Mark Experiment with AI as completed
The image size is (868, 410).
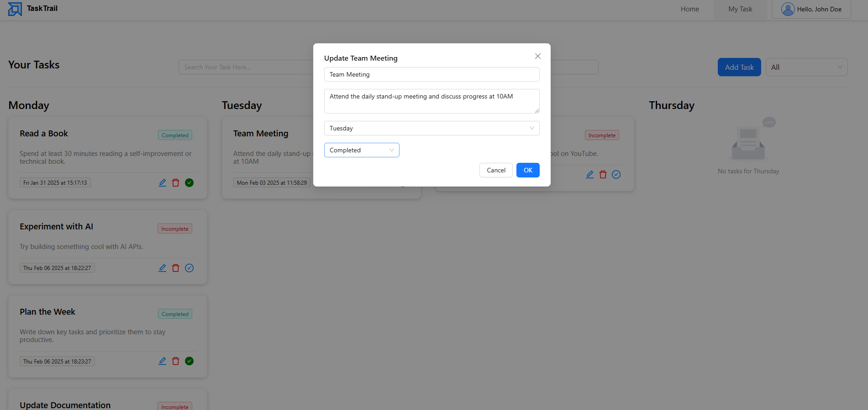(x=189, y=268)
